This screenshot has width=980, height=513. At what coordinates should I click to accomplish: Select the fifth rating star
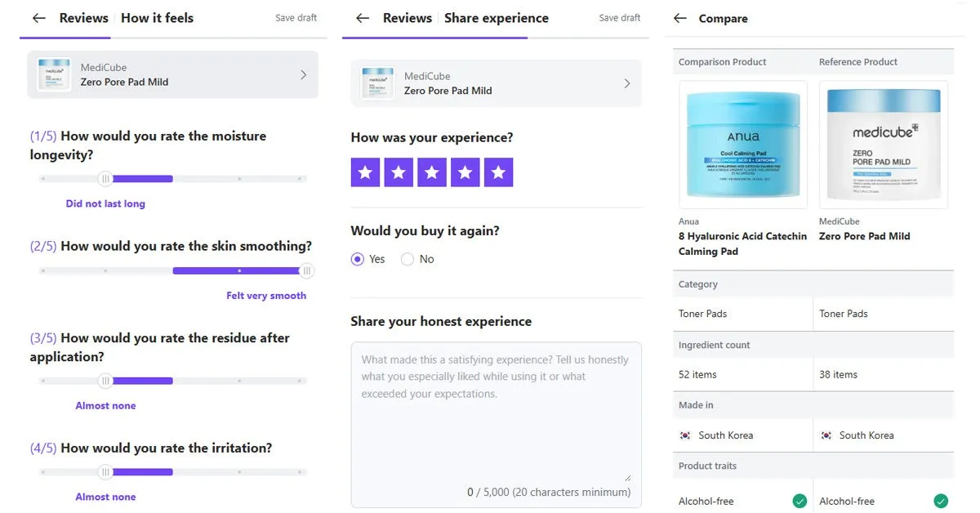pyautogui.click(x=498, y=172)
